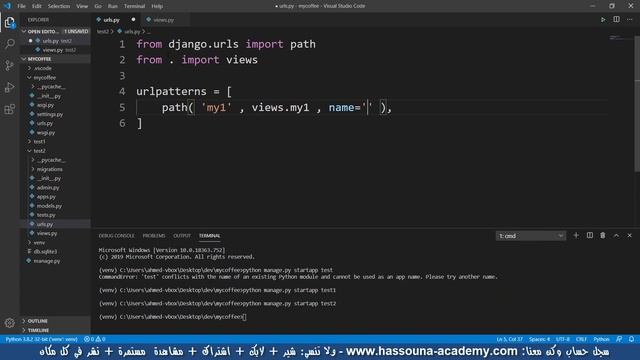Open db.sqlite3 file
Image resolution: width=640 pixels, height=360 pixels.
(x=45, y=251)
